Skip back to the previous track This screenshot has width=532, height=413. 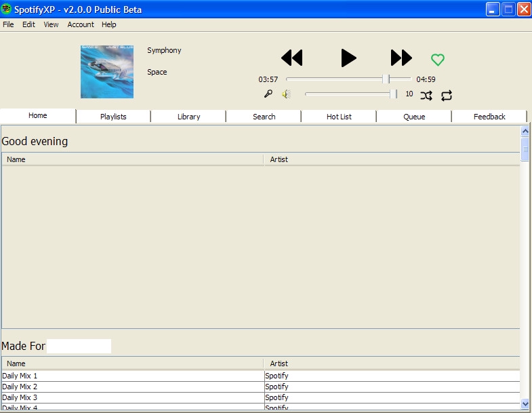pyautogui.click(x=292, y=58)
